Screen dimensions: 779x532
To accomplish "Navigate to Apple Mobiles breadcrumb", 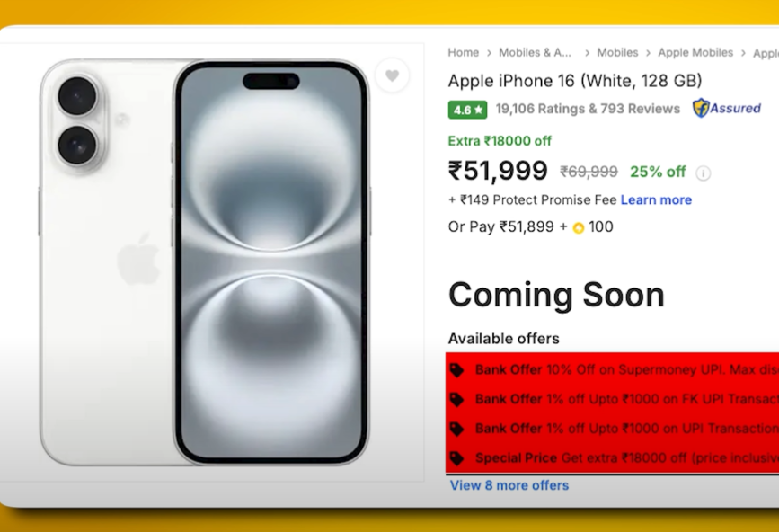I will point(695,53).
